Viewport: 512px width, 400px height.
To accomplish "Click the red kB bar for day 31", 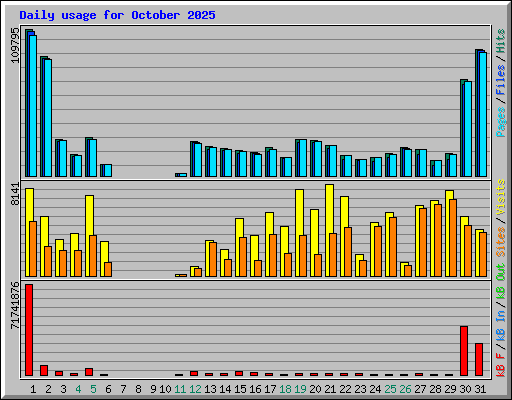I will [479, 359].
